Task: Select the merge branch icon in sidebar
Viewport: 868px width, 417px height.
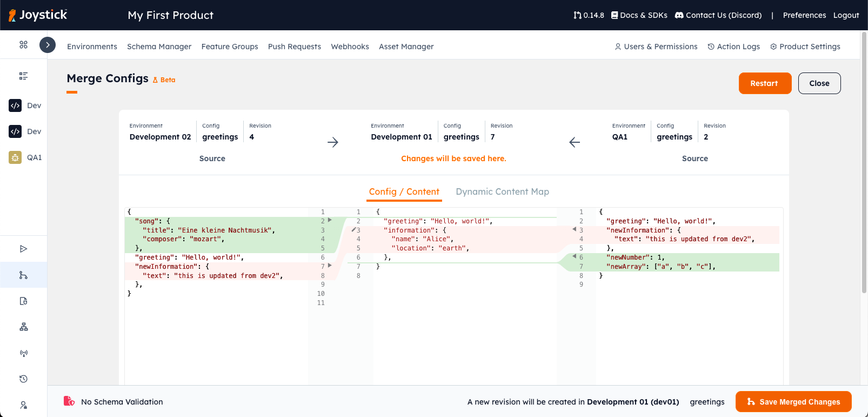Action: (x=23, y=275)
